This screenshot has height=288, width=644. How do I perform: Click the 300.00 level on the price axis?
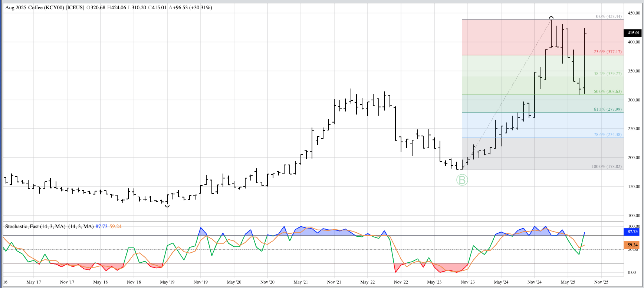(634, 100)
